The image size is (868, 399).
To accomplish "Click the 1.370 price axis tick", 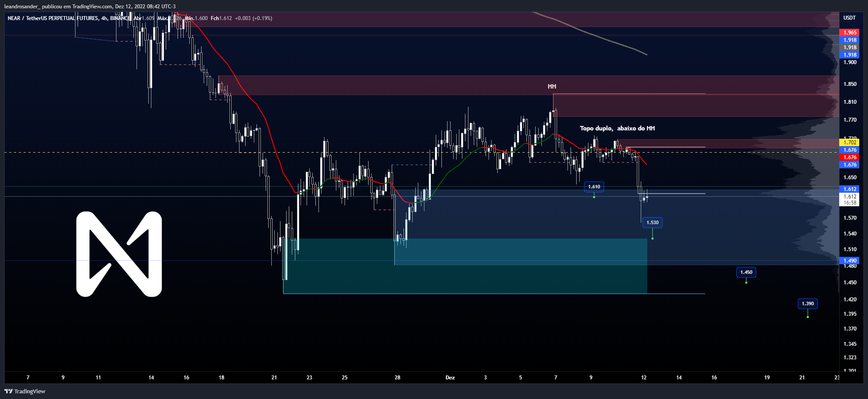I will (850, 329).
